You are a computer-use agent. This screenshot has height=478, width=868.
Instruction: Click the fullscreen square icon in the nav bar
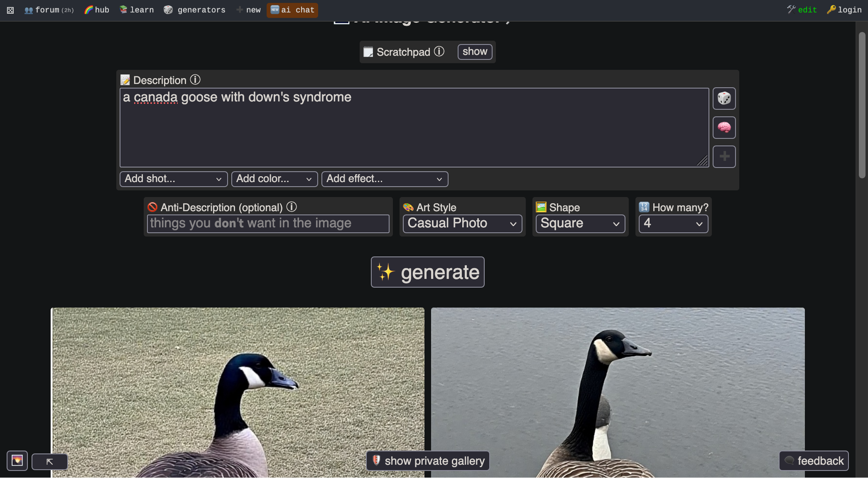click(10, 10)
